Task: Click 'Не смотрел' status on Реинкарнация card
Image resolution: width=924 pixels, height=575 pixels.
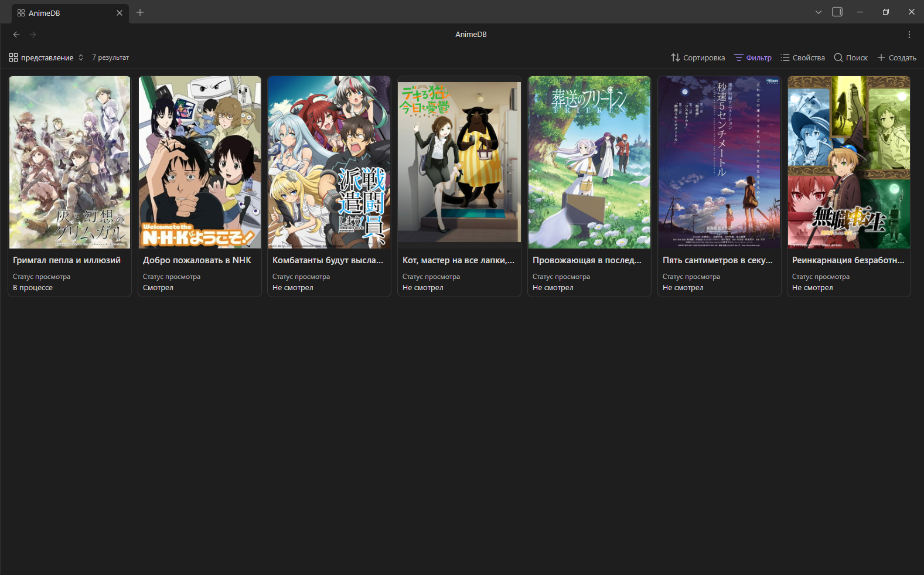Action: 813,288
